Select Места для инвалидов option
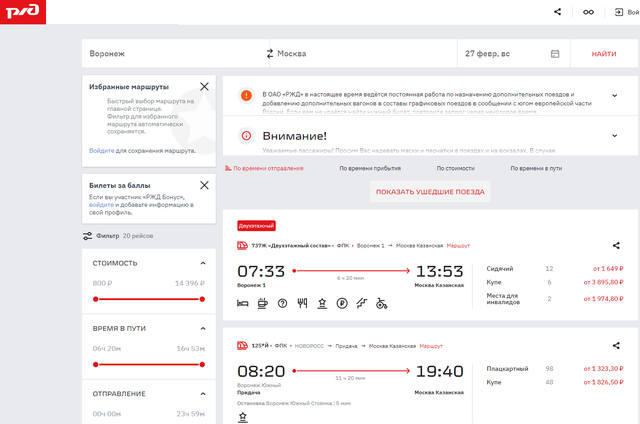The width and height of the screenshot is (640, 424). [x=555, y=299]
